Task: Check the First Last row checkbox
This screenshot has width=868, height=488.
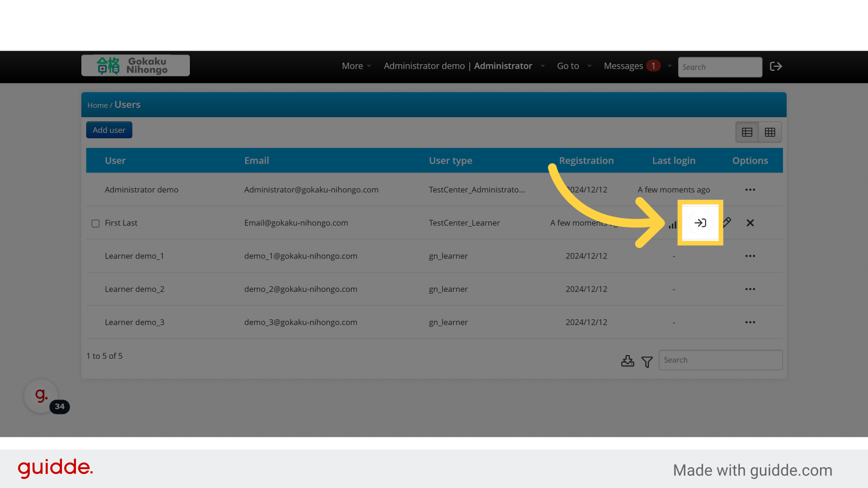Action: tap(95, 224)
